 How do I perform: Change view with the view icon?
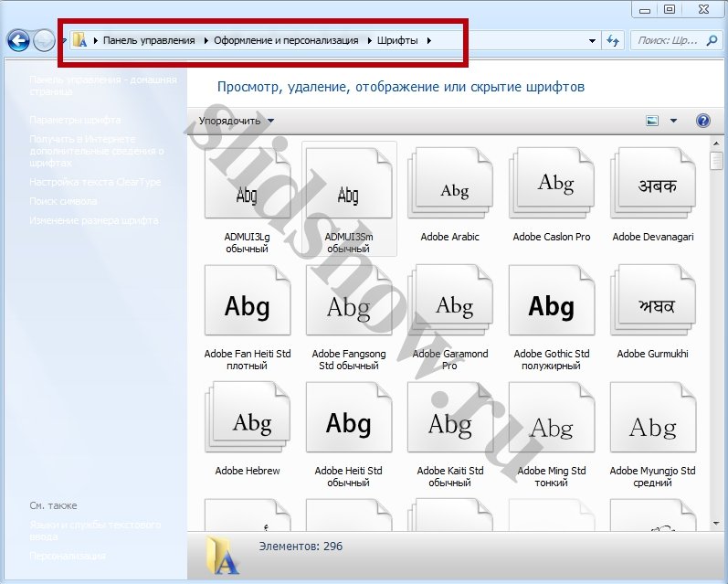tap(652, 121)
